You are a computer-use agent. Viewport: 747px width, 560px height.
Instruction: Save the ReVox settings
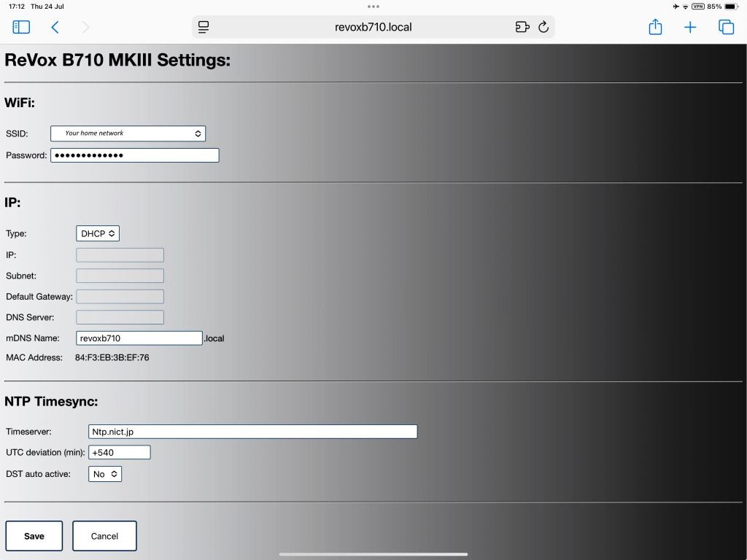34,536
